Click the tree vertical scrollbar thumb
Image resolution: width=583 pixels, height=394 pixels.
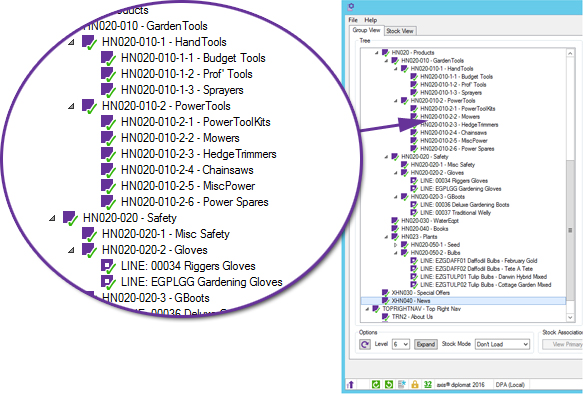coord(570,230)
